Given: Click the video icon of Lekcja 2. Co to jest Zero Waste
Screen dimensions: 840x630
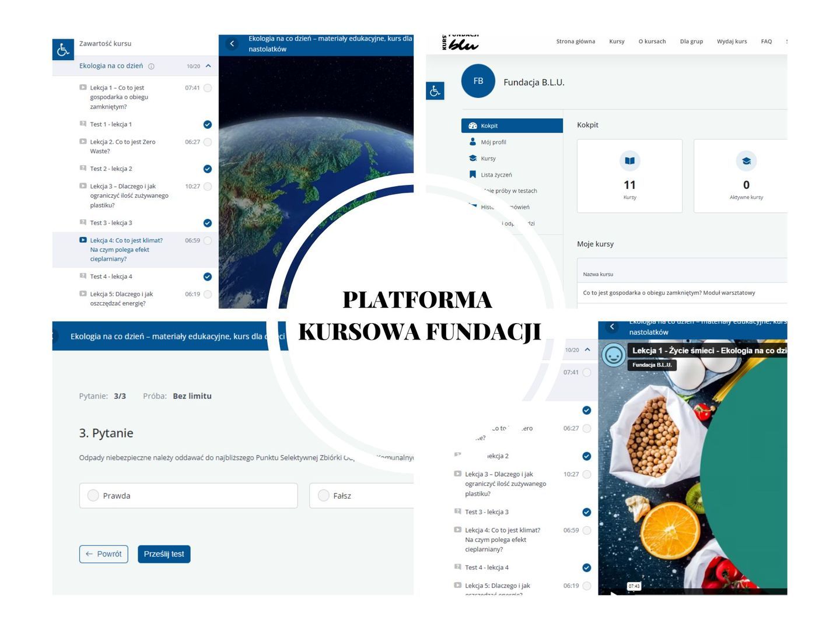Looking at the screenshot, I should coord(83,141).
